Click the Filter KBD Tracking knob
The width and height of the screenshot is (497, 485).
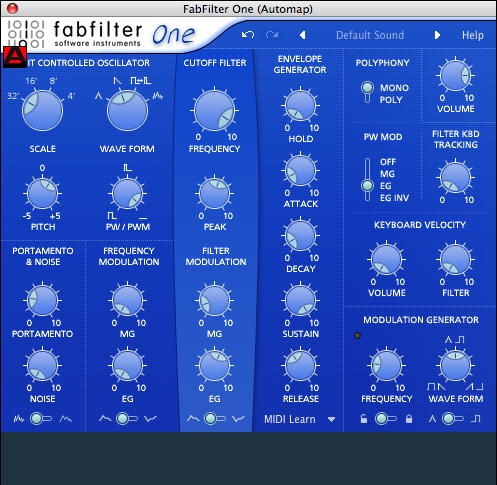tap(455, 177)
